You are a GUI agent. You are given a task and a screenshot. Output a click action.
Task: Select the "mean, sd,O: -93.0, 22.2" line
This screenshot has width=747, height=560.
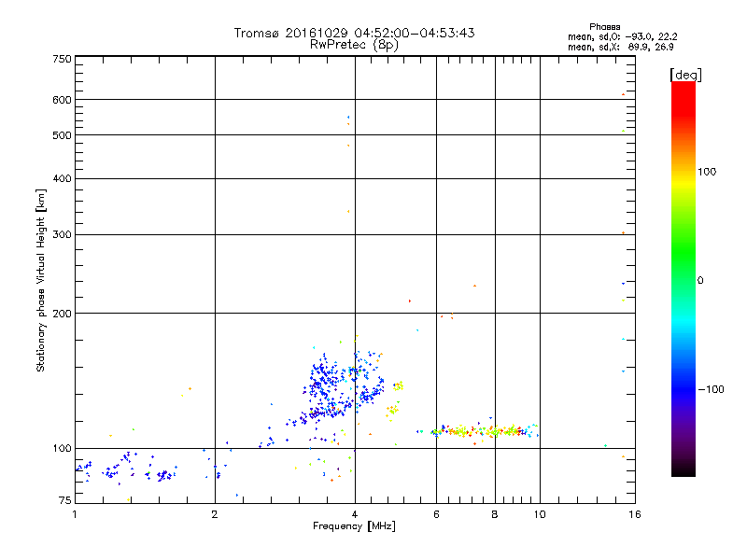[622, 37]
